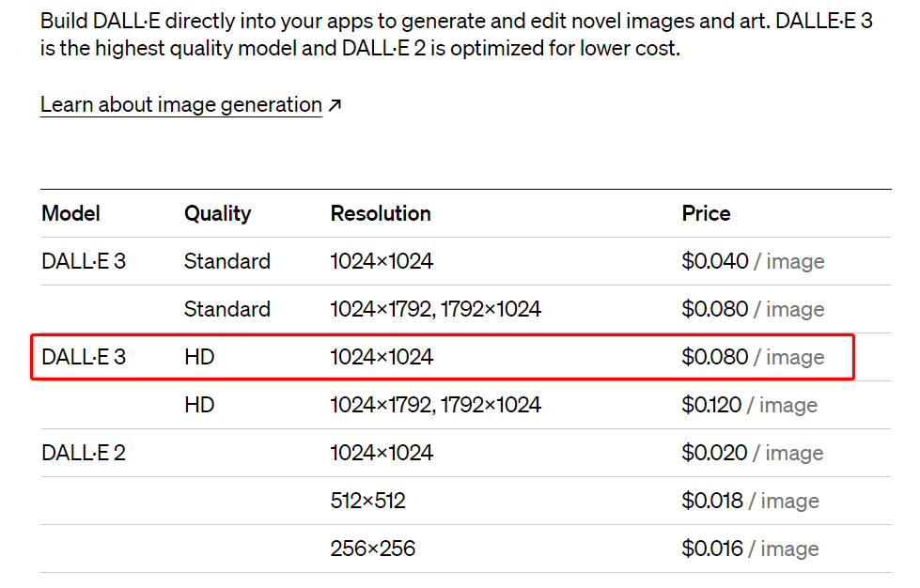920x588 pixels.
Task: Click the $0.080 price in the Standard row
Action: 753,309
